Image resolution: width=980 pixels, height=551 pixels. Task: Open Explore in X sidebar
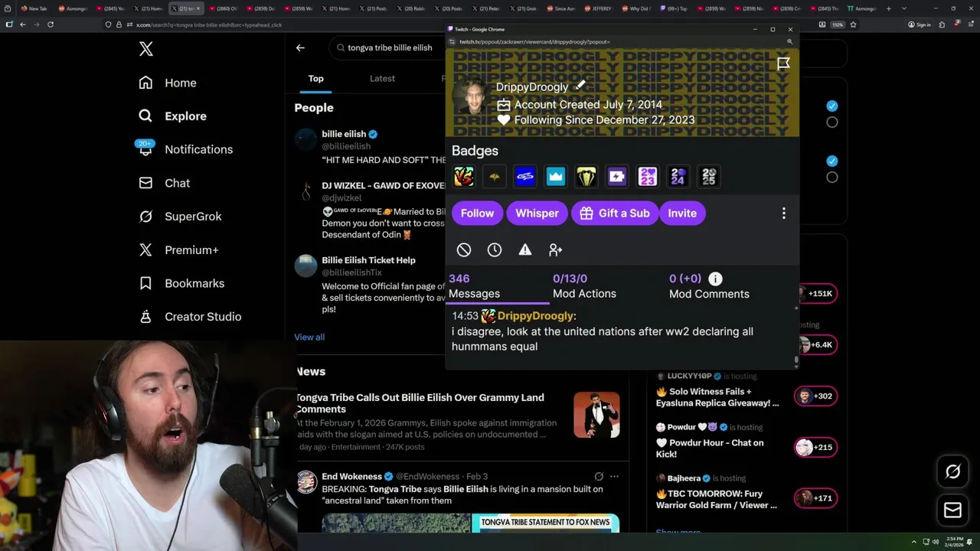click(172, 116)
